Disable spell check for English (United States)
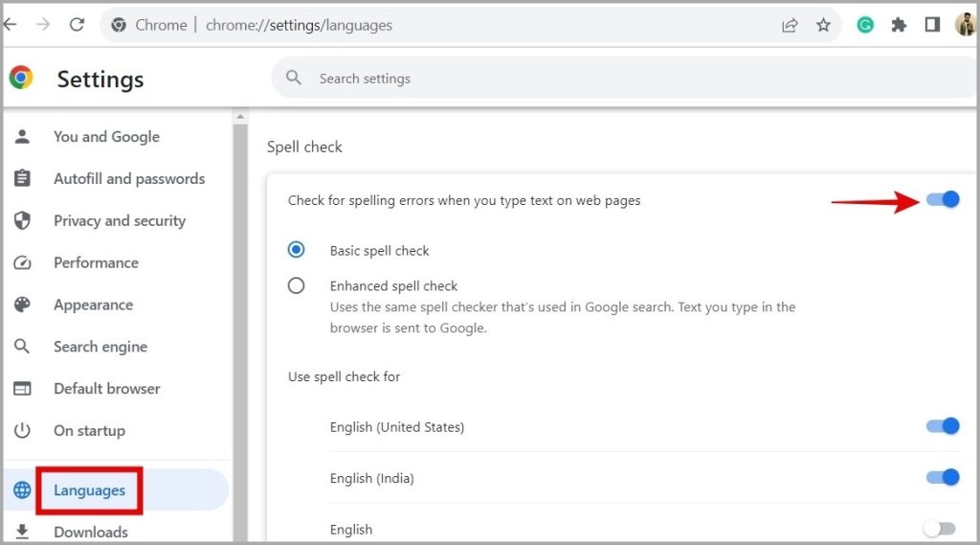 tap(943, 426)
